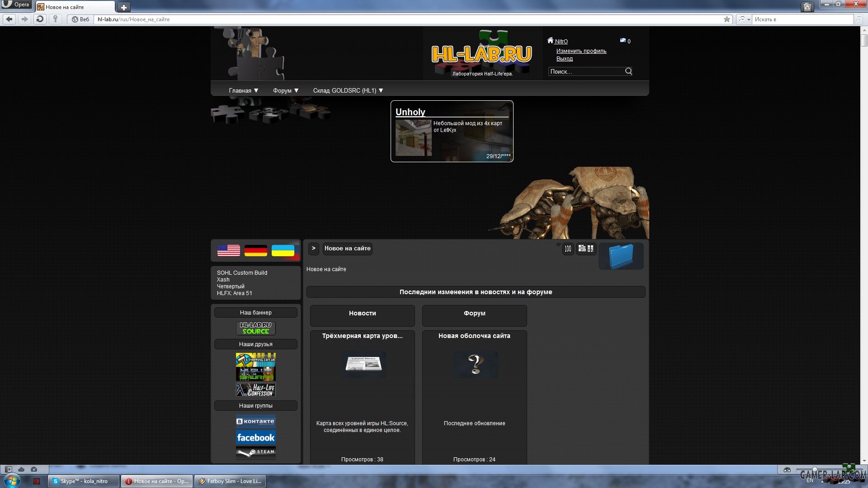The width and height of the screenshot is (868, 488).
Task: Switch to the list view layout icon
Action: [x=582, y=249]
